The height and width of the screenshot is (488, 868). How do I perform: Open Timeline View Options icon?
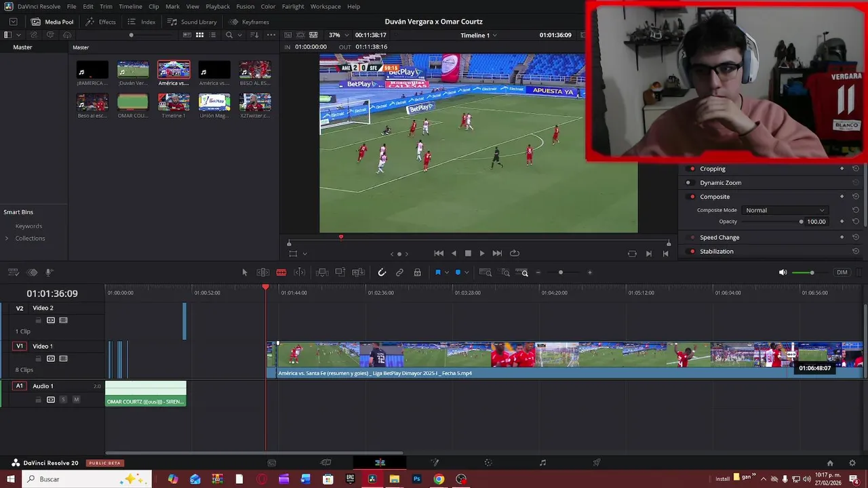click(13, 272)
